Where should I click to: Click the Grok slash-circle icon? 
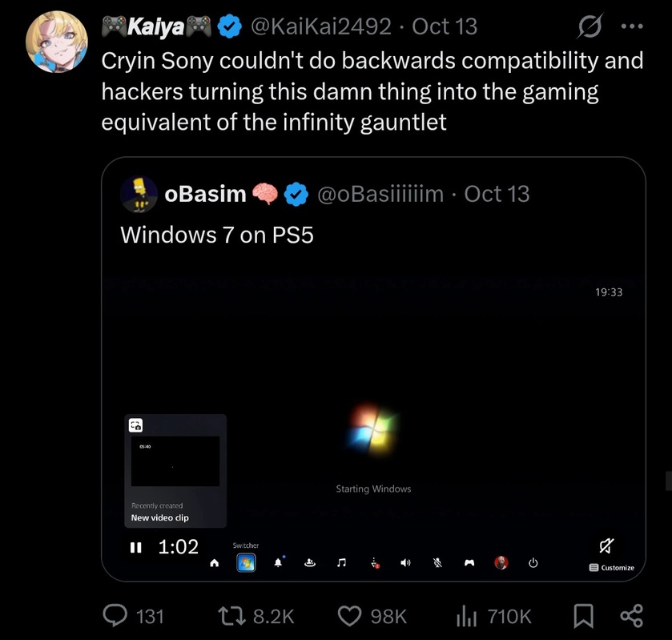590,26
